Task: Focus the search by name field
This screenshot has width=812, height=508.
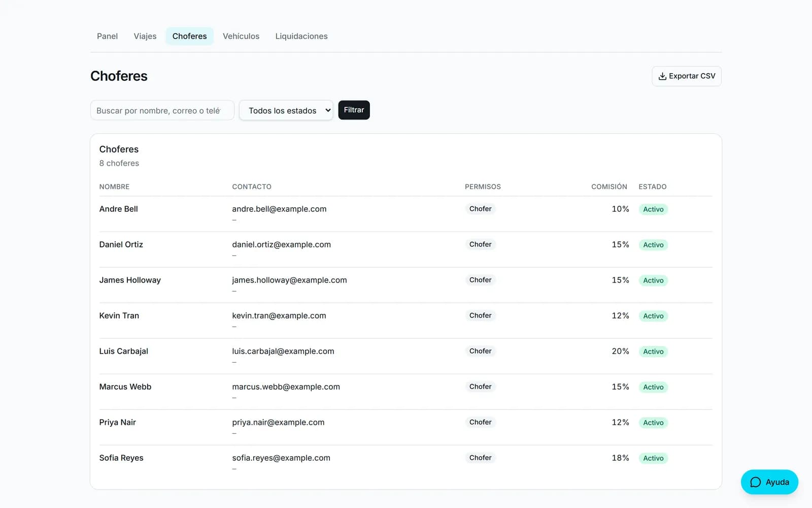Action: (x=162, y=110)
